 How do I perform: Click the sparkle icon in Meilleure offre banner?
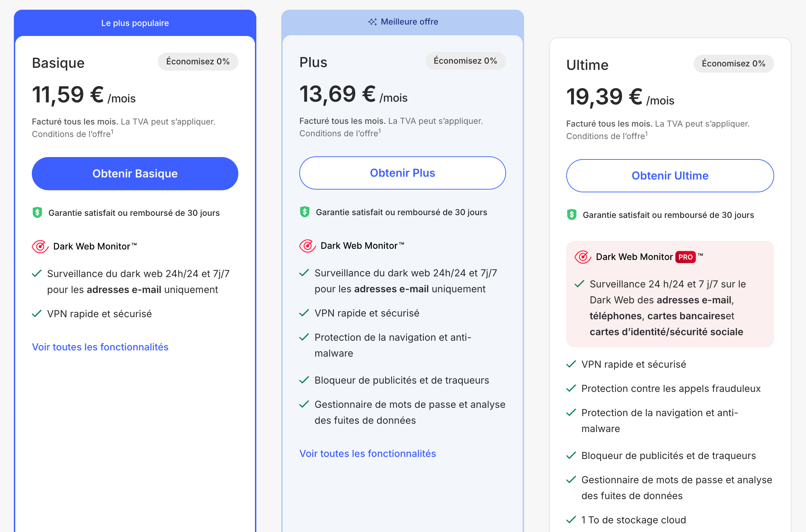coord(373,21)
